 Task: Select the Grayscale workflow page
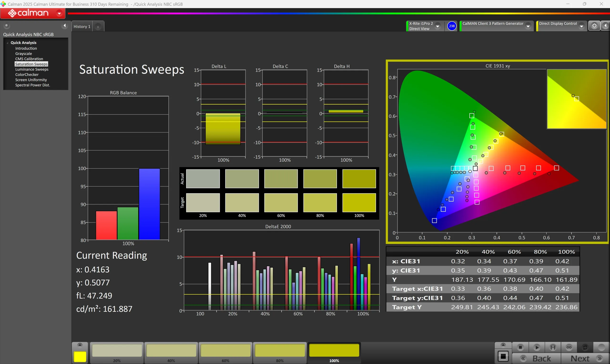pos(24,54)
